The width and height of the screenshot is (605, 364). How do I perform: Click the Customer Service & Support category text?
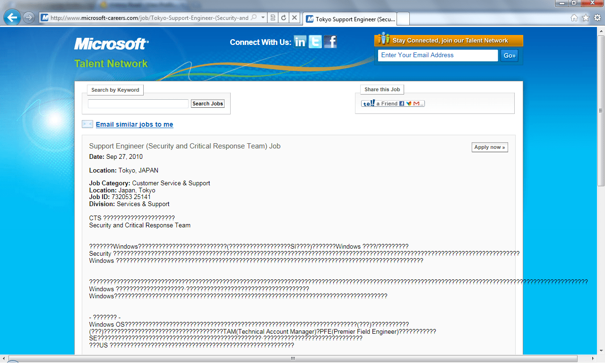[171, 183]
